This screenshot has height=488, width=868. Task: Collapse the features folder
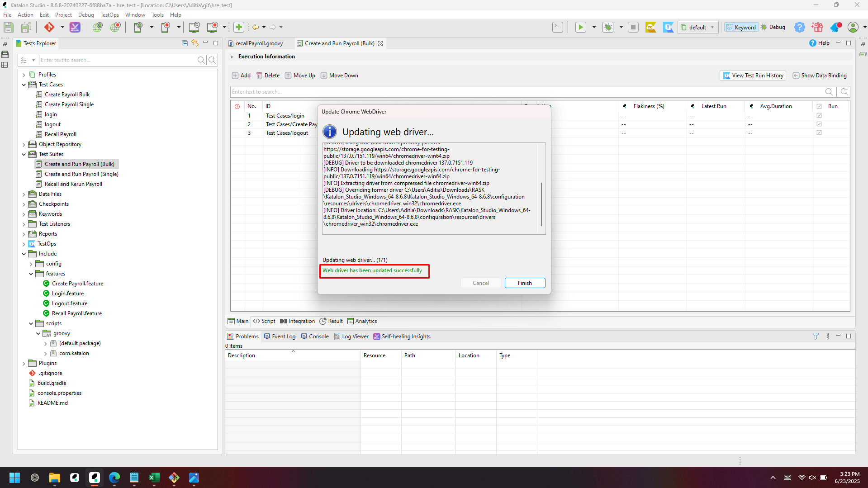pos(31,274)
